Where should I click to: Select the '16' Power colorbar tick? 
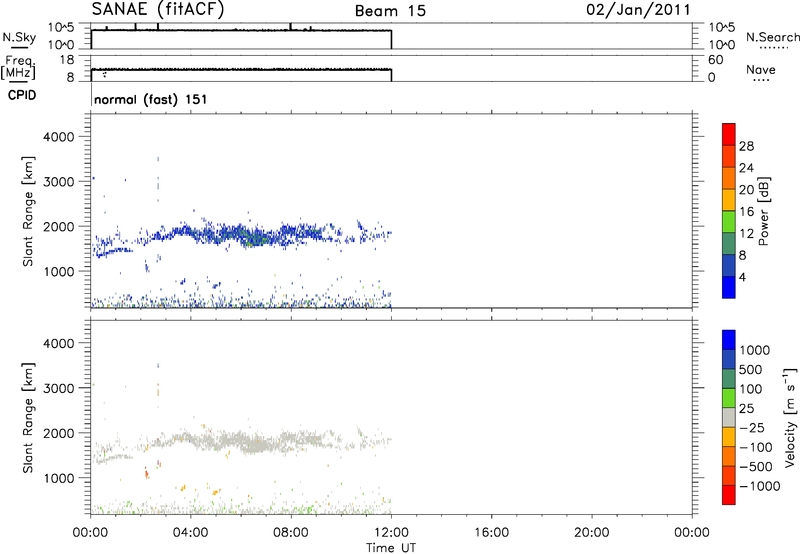(746, 212)
